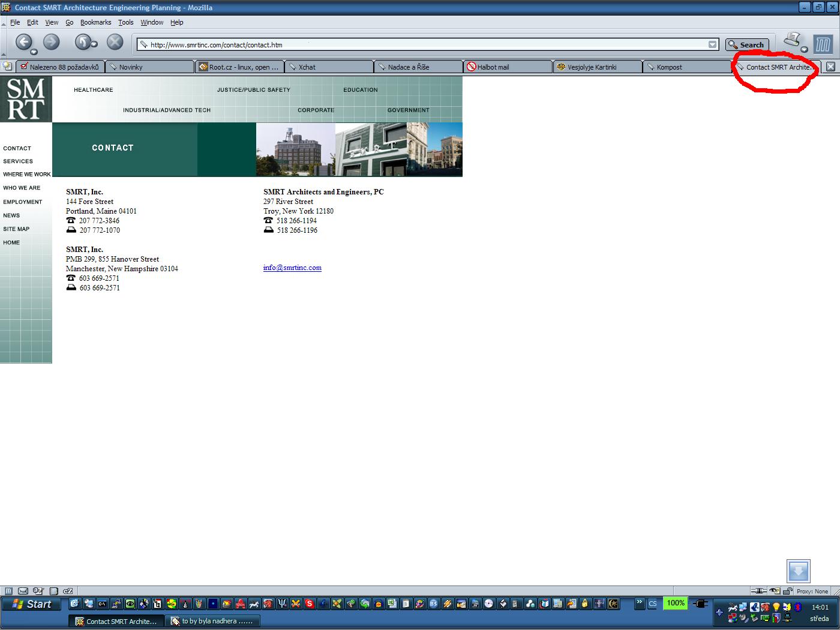The image size is (840, 630).
Task: Click the Contact SMRT Archite... taskbar button
Action: coord(116,621)
